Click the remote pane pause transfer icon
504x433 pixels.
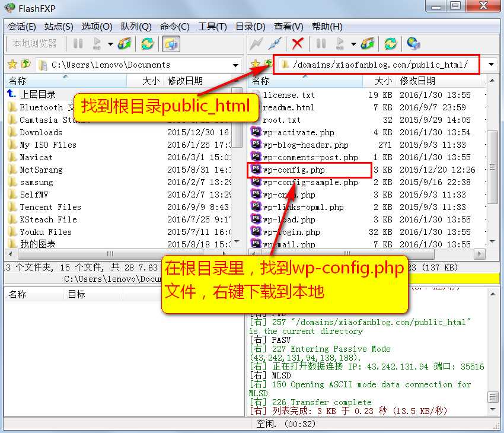321,43
